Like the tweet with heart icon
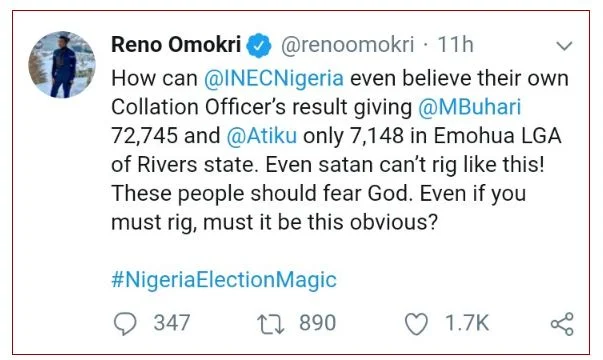 point(416,324)
